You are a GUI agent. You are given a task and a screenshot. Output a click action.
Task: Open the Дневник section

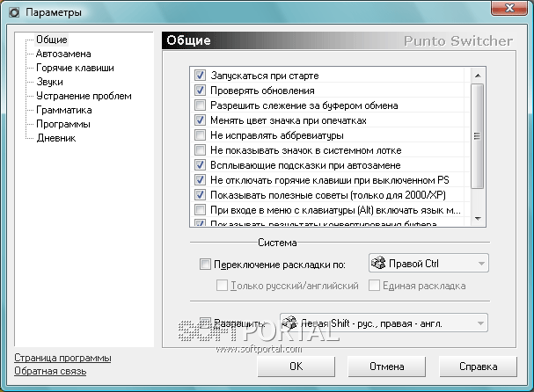[x=56, y=138]
